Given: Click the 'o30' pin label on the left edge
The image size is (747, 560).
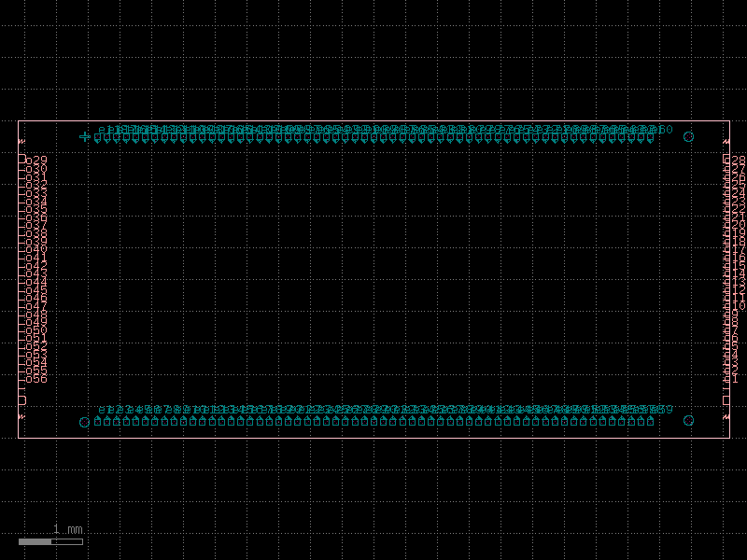Looking at the screenshot, I should [36, 169].
